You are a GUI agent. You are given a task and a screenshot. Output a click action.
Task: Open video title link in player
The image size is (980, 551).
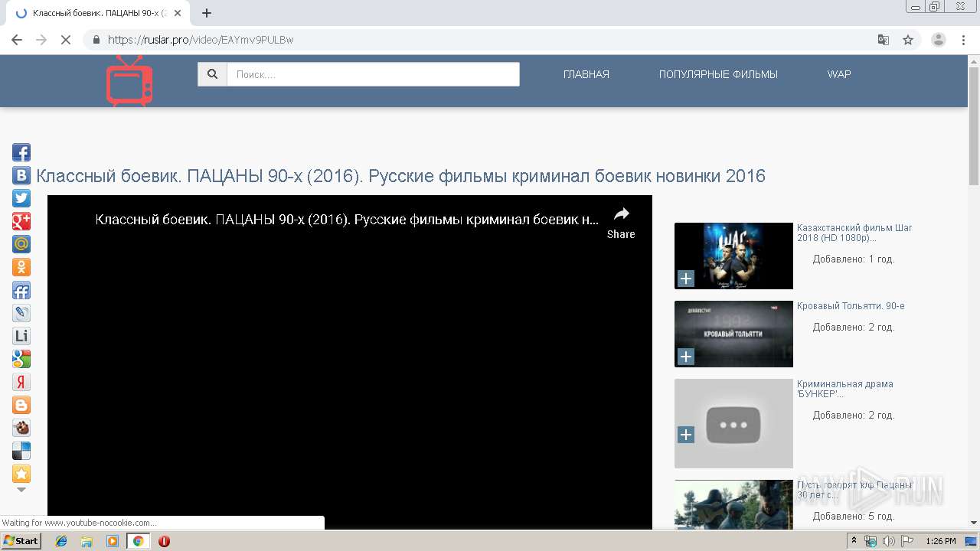[347, 220]
